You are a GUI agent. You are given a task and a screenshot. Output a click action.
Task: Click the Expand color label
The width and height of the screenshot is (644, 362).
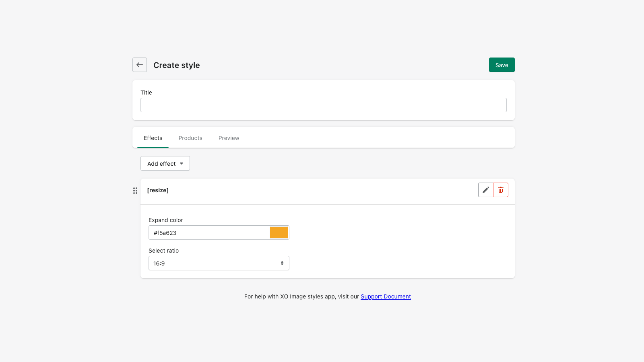(166, 220)
